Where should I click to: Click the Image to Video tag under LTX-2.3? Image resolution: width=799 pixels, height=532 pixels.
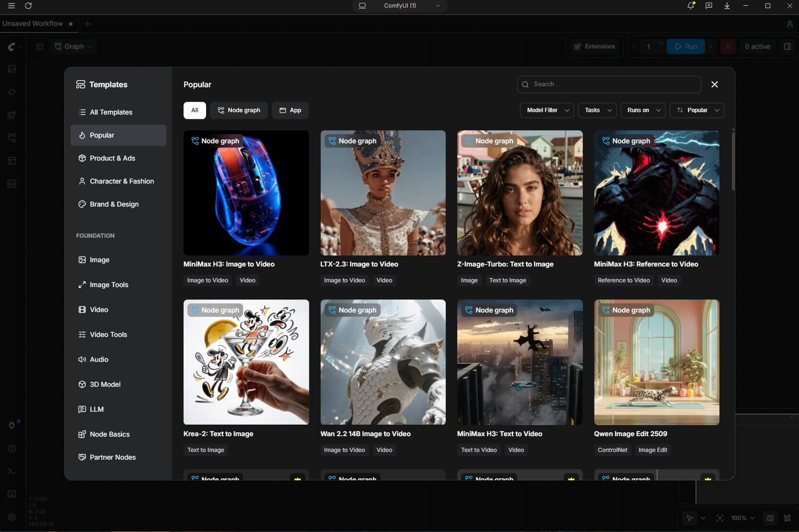click(x=344, y=280)
